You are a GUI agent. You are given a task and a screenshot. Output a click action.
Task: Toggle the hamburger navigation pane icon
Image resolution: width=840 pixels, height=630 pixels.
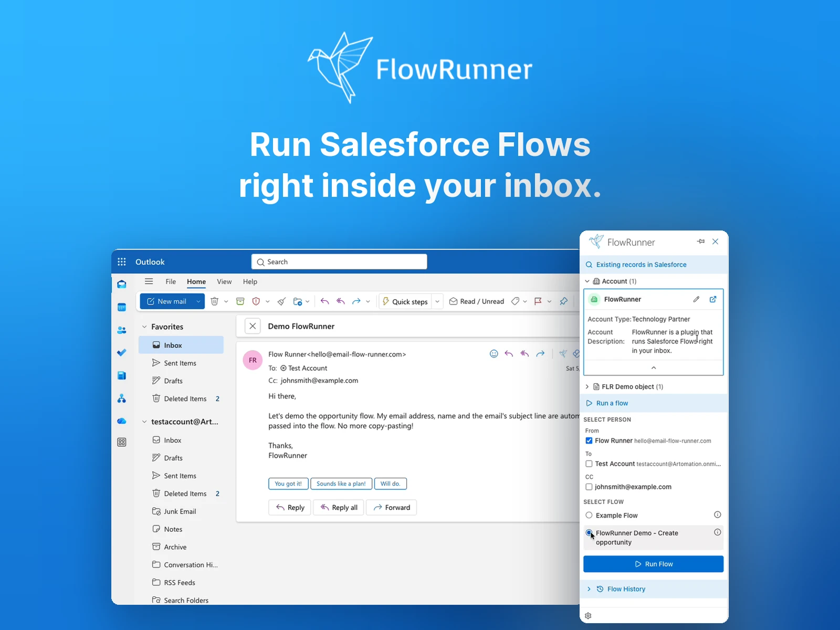149,281
